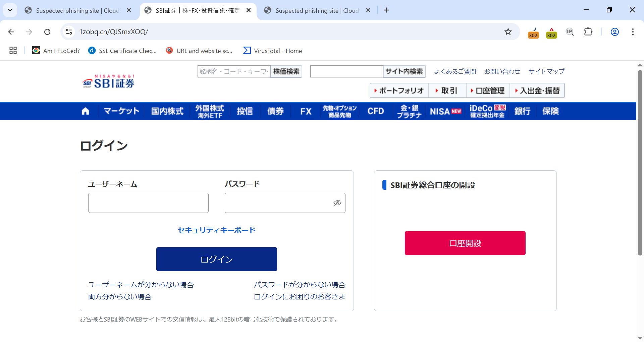Select 金·銀 プラチナ in navigation bar
This screenshot has height=342, width=644.
pyautogui.click(x=409, y=111)
